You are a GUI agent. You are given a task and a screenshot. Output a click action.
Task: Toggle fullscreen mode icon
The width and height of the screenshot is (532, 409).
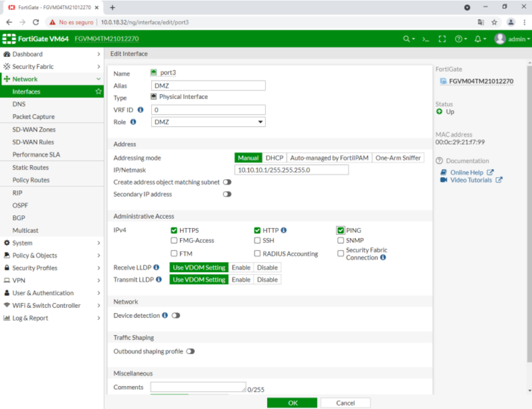pos(442,39)
